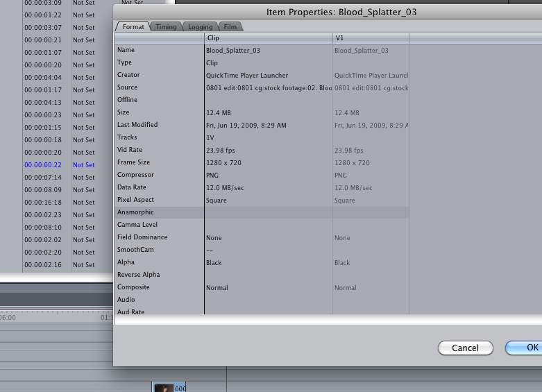Open Field Dominance 'None' in Clip column
Image resolution: width=542 pixels, height=392 pixels.
[x=214, y=238]
